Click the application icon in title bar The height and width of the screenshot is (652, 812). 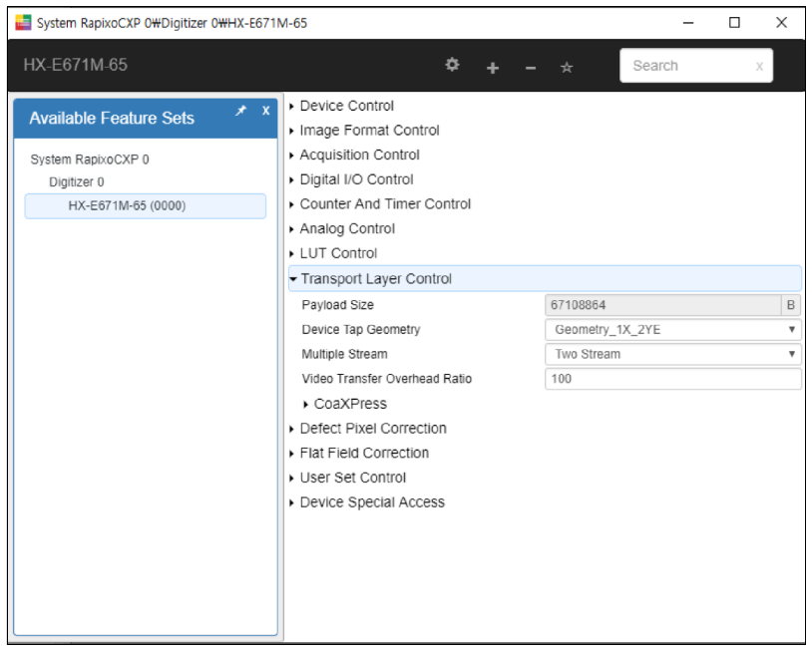(x=23, y=23)
